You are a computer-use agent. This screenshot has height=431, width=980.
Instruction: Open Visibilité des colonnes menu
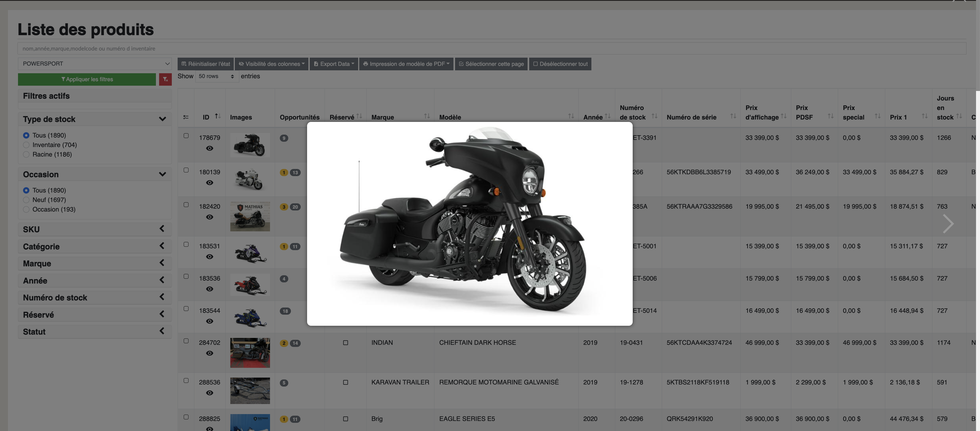point(272,64)
